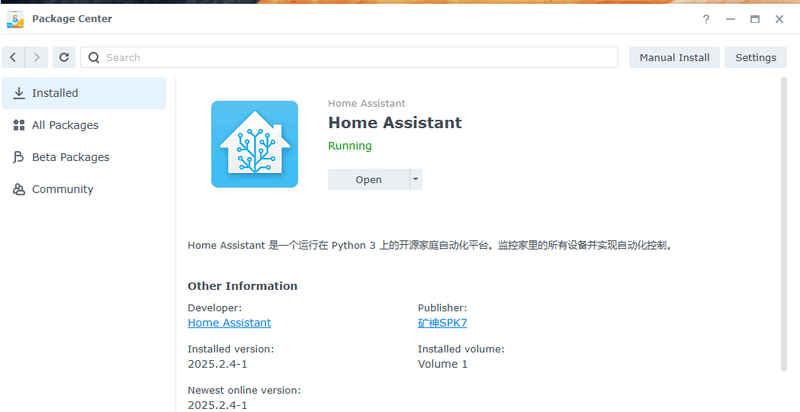This screenshot has width=800, height=412.
Task: Click the magnifier icon in search bar
Action: 93,58
